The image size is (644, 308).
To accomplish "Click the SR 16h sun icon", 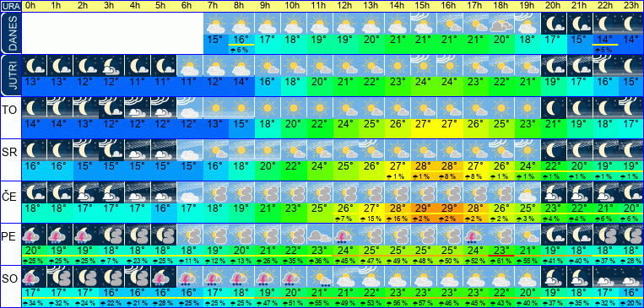I will [449, 150].
